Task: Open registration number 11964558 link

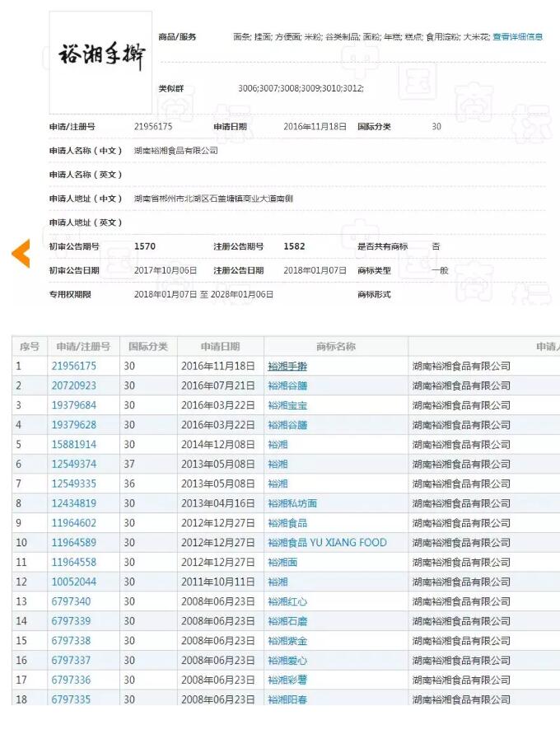Action: [73, 562]
